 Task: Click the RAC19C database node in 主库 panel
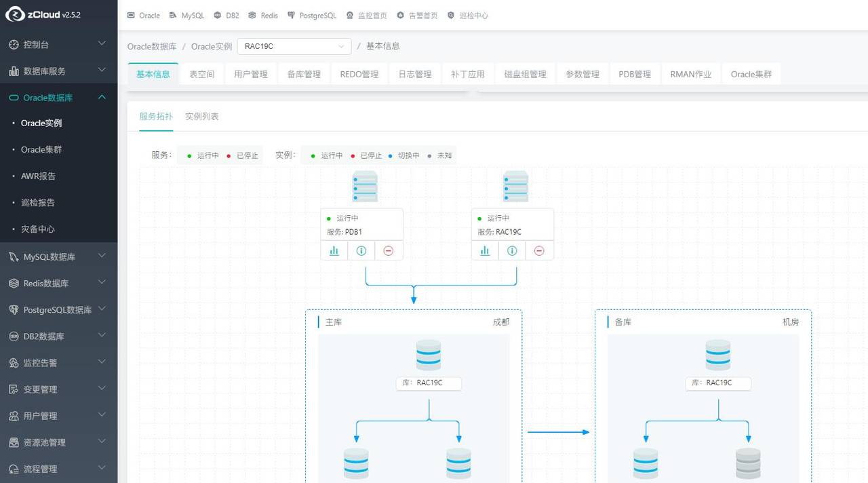click(428, 383)
